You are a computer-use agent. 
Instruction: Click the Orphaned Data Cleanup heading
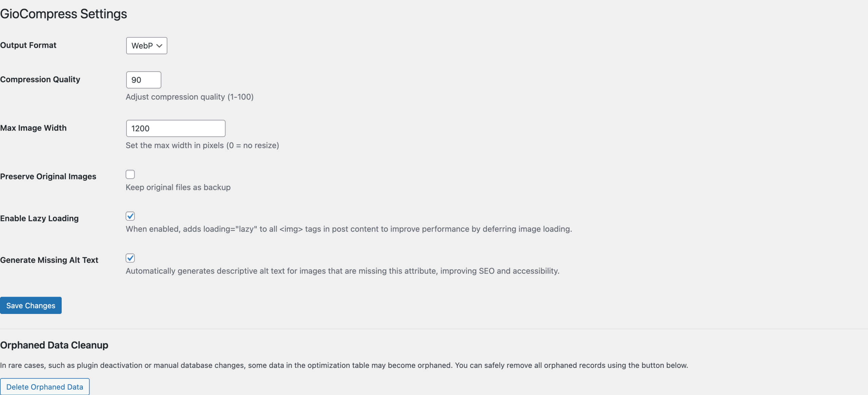click(x=54, y=345)
